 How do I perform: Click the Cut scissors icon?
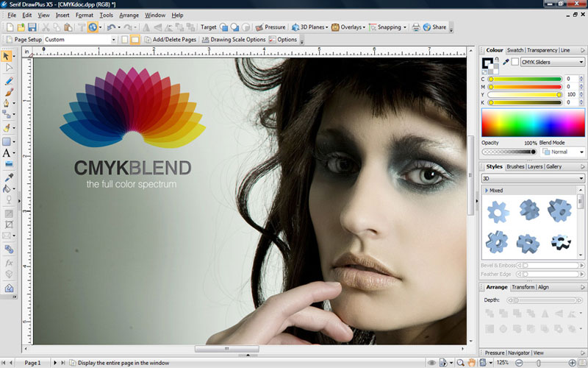46,27
